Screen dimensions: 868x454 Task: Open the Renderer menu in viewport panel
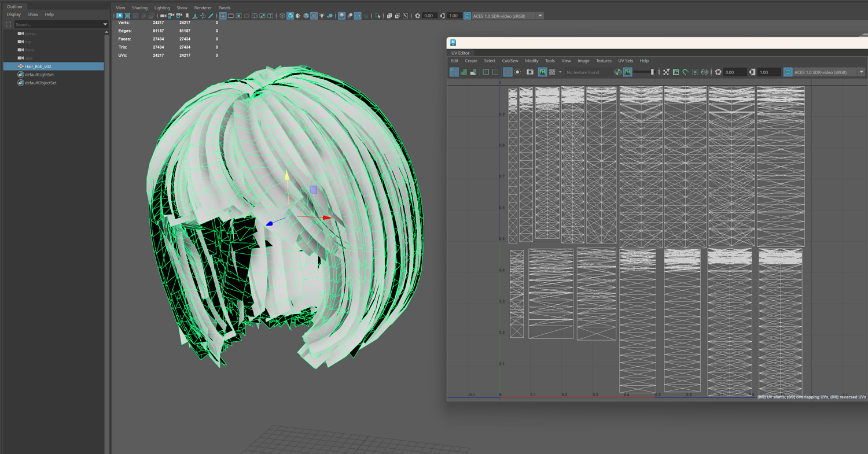click(x=203, y=8)
